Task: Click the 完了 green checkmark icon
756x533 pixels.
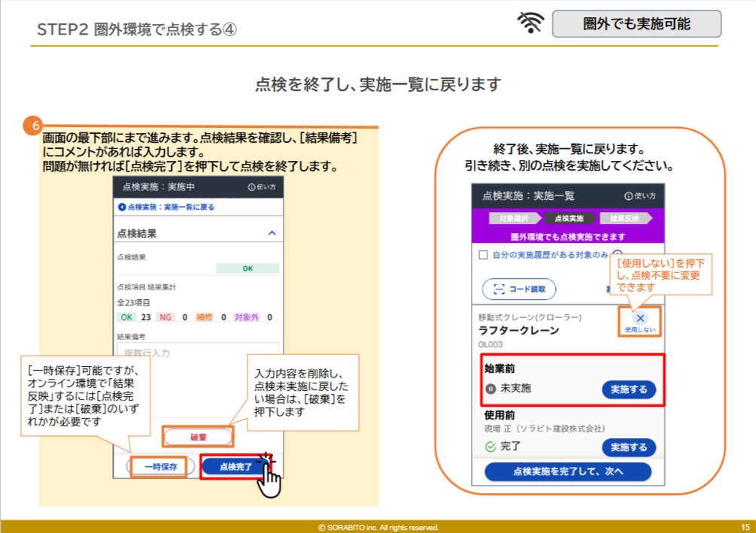Action: [x=490, y=447]
